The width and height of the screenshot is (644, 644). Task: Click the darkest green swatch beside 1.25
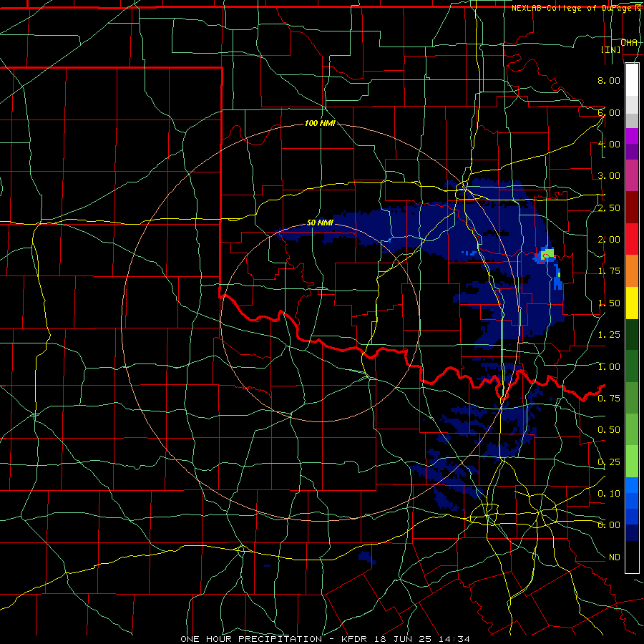pos(632,334)
